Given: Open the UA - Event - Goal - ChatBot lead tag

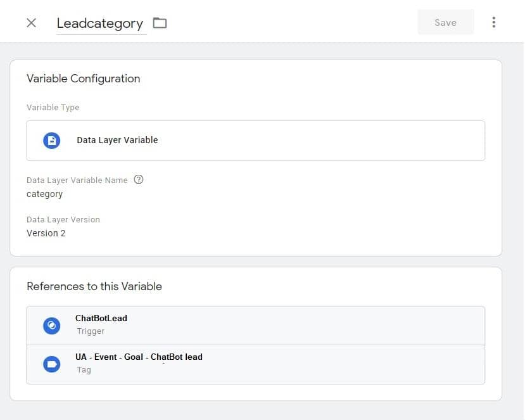Looking at the screenshot, I should point(255,364).
